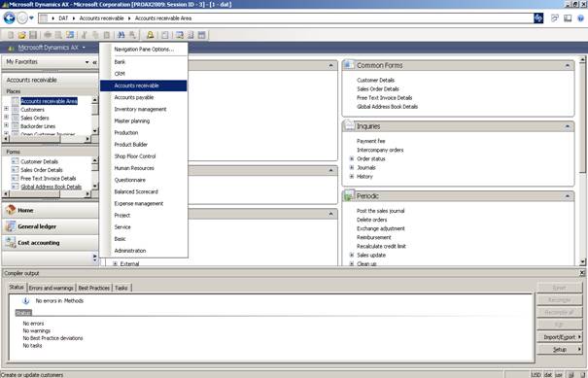Choose CRM from the module menu
Image resolution: width=588 pixels, height=378 pixels.
[x=144, y=74]
